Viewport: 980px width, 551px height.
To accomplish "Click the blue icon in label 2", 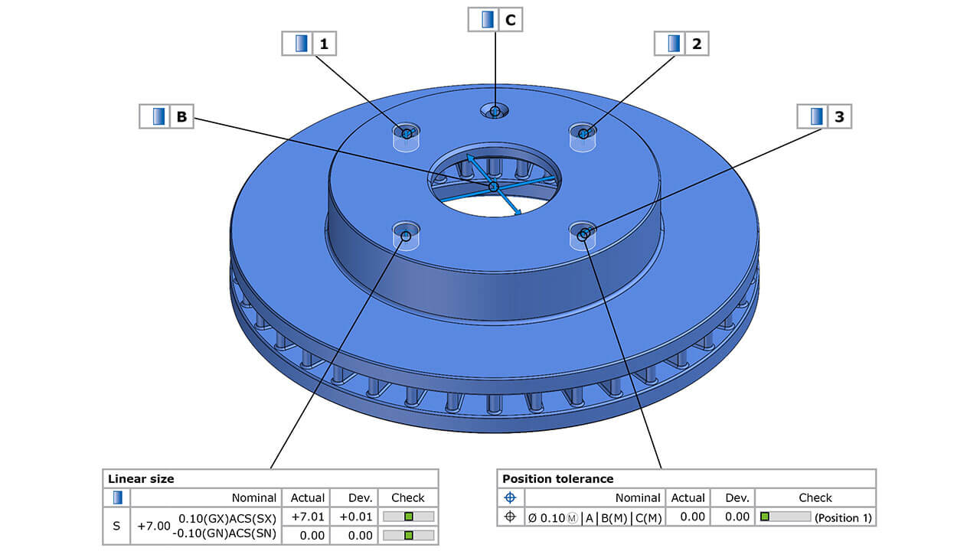I will (673, 44).
